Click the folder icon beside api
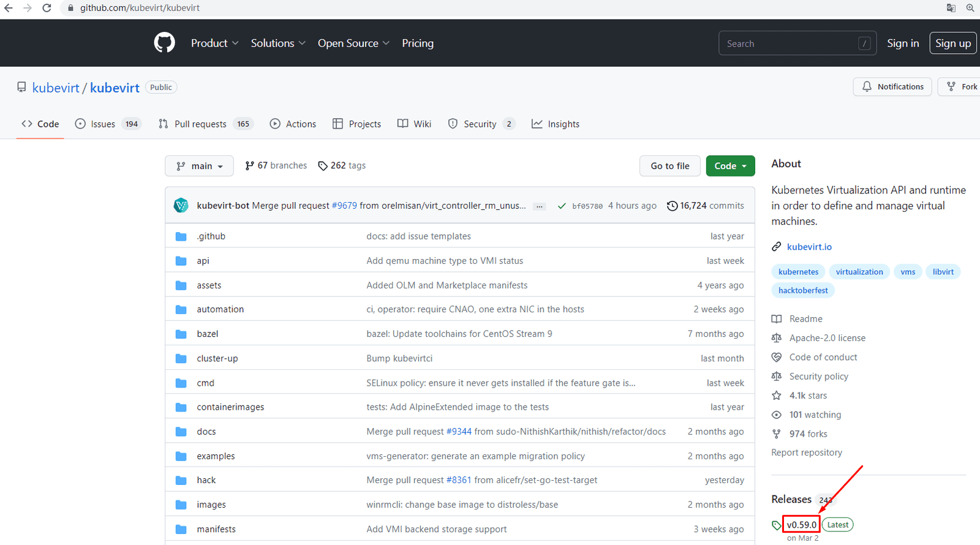This screenshot has height=545, width=980. tap(181, 261)
